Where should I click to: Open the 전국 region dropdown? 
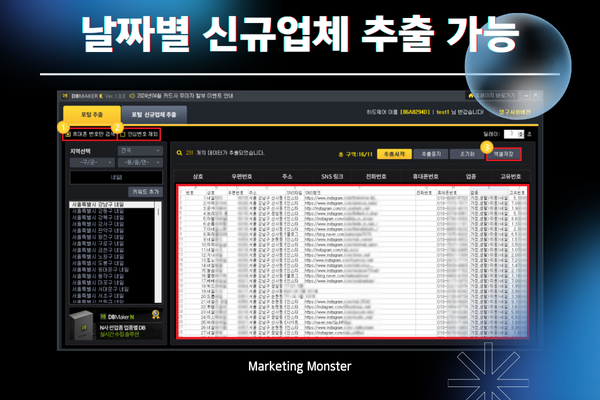click(140, 151)
